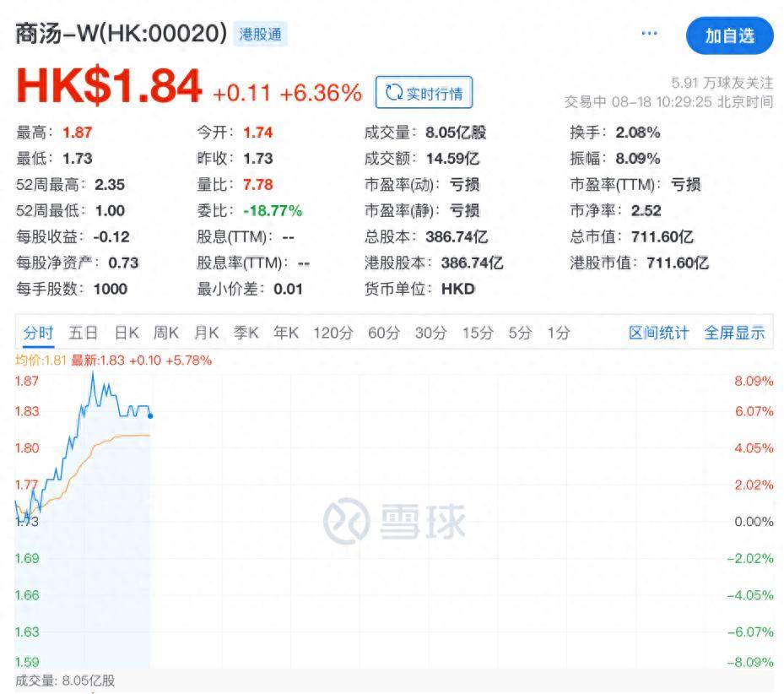
Task: Choose the 30分 interval tab
Action: tap(430, 333)
